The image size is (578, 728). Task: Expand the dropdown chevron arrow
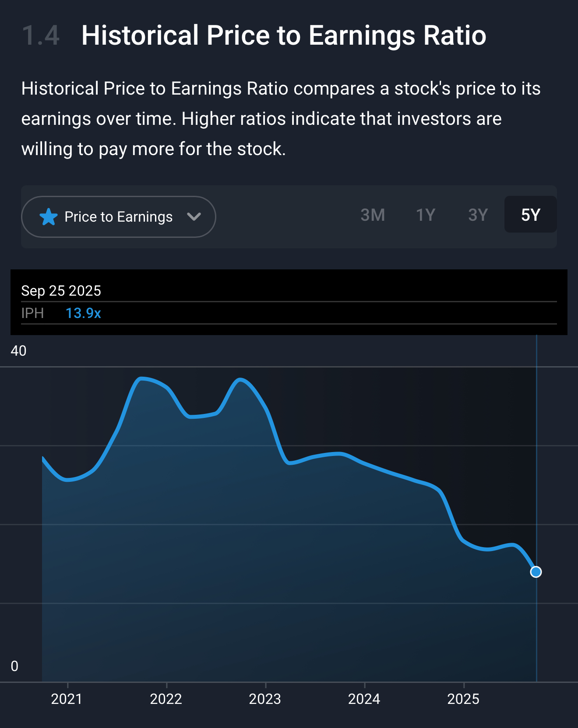pyautogui.click(x=194, y=217)
